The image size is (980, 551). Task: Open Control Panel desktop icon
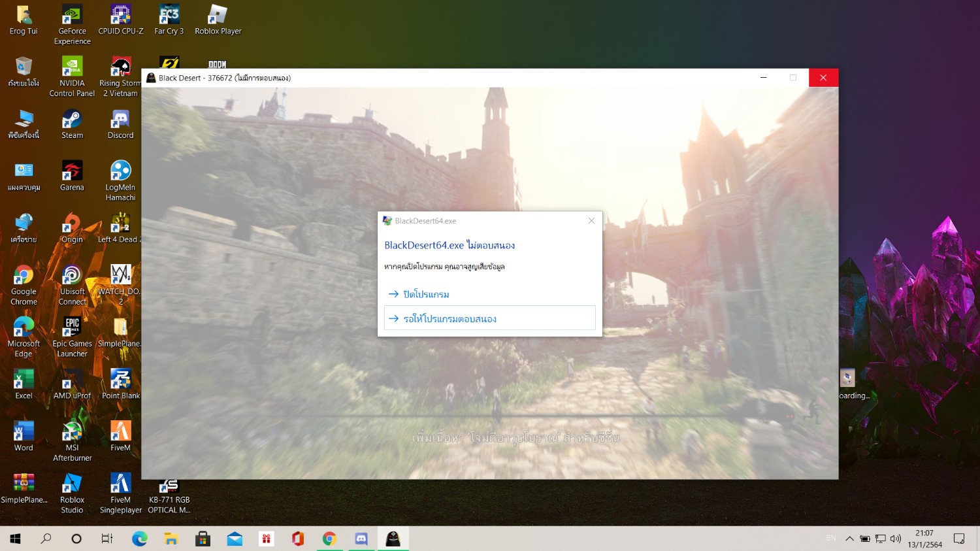tap(24, 176)
